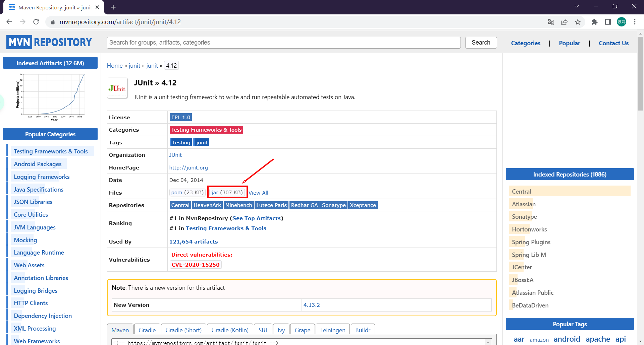644x345 pixels.
Task: Open the Lutece Paris repository badge
Action: coord(271,205)
